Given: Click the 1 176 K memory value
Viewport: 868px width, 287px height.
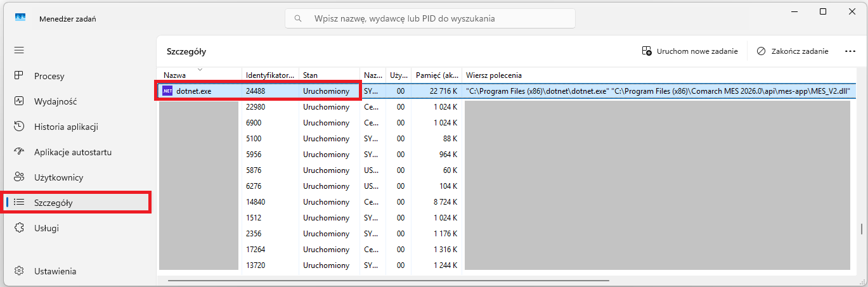Looking at the screenshot, I should (x=445, y=234).
